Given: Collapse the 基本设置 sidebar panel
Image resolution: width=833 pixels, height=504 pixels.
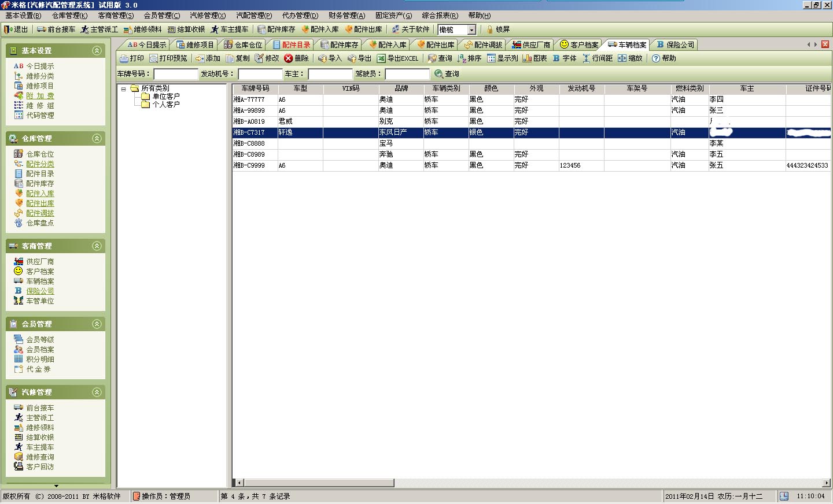Looking at the screenshot, I should pyautogui.click(x=97, y=51).
